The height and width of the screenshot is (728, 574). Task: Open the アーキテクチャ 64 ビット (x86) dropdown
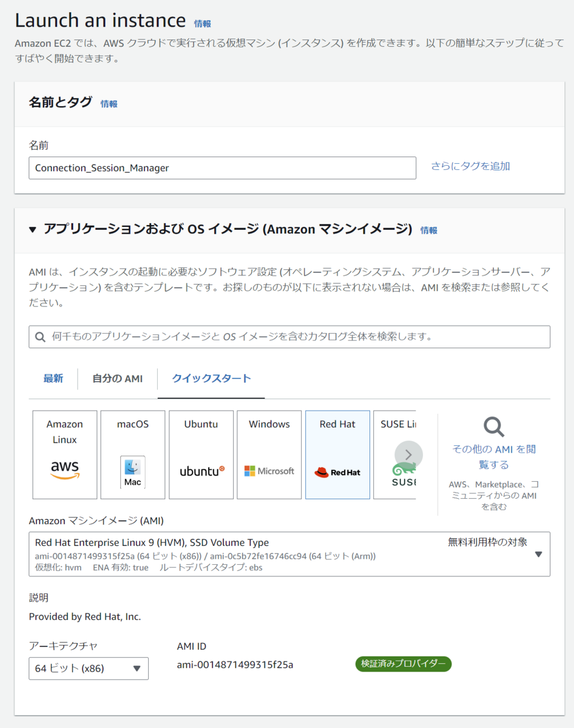coord(89,668)
